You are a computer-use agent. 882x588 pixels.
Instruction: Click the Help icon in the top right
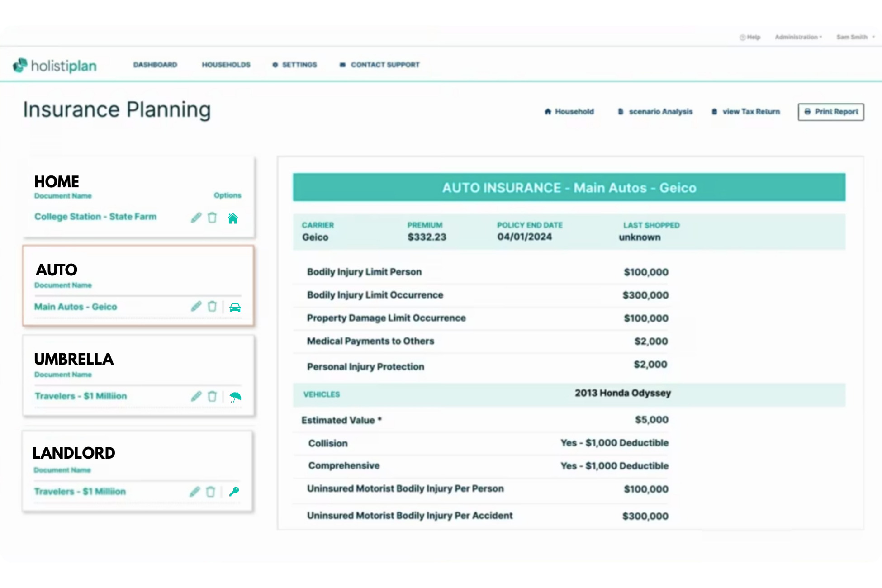742,37
